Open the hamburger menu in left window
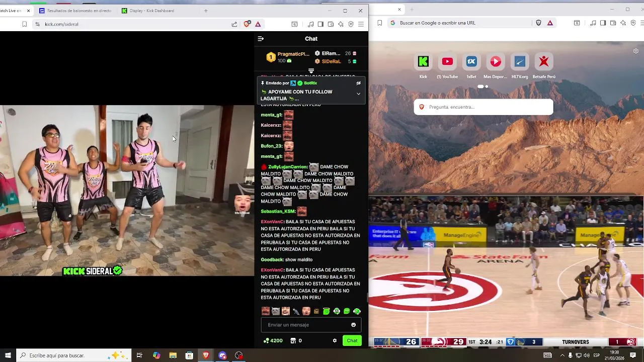644x362 pixels. click(x=361, y=24)
